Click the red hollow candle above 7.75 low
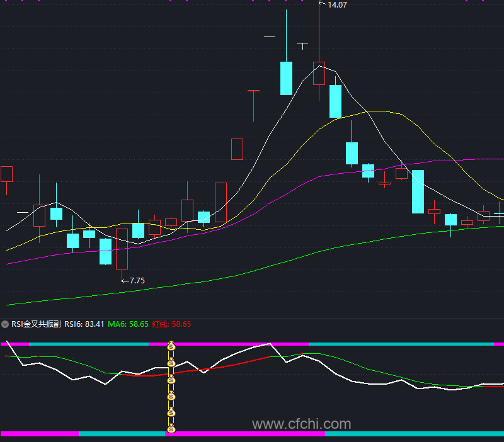Screen dimensions: 504x442 click(122, 249)
